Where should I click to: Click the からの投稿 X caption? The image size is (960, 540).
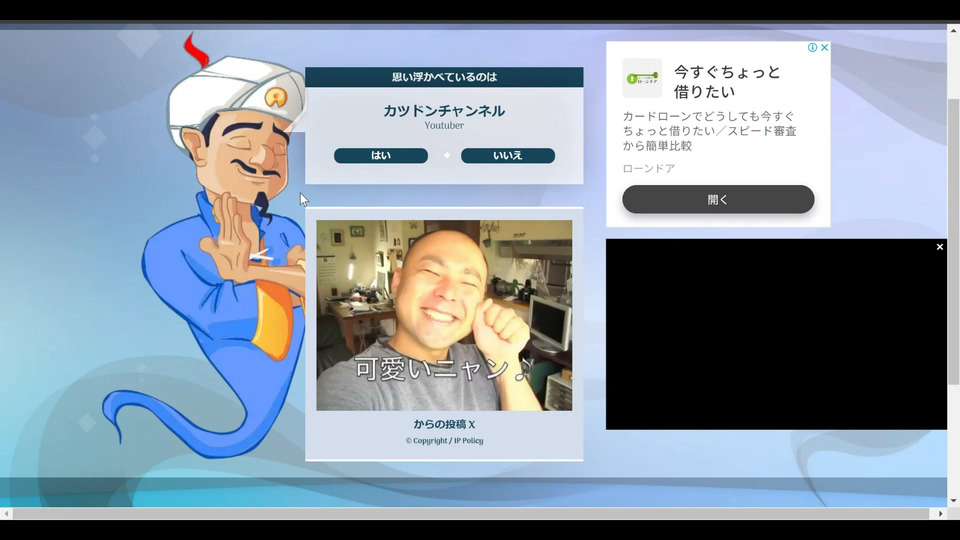point(444,424)
